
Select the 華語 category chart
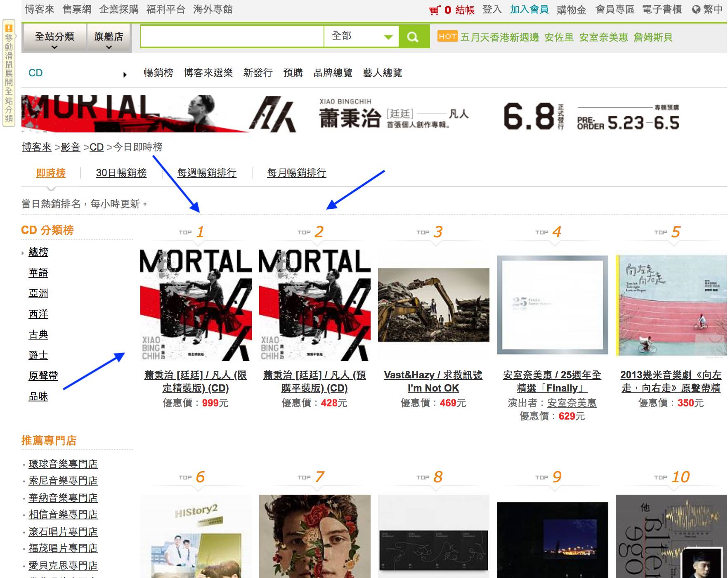coord(38,273)
